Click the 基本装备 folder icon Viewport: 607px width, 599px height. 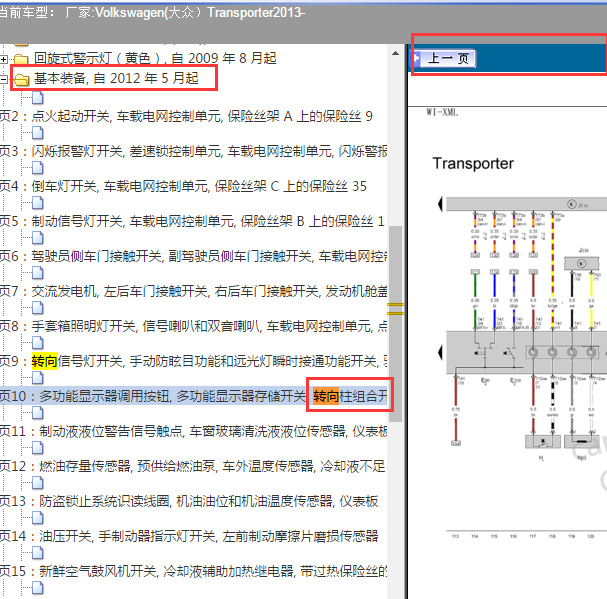coord(21,79)
